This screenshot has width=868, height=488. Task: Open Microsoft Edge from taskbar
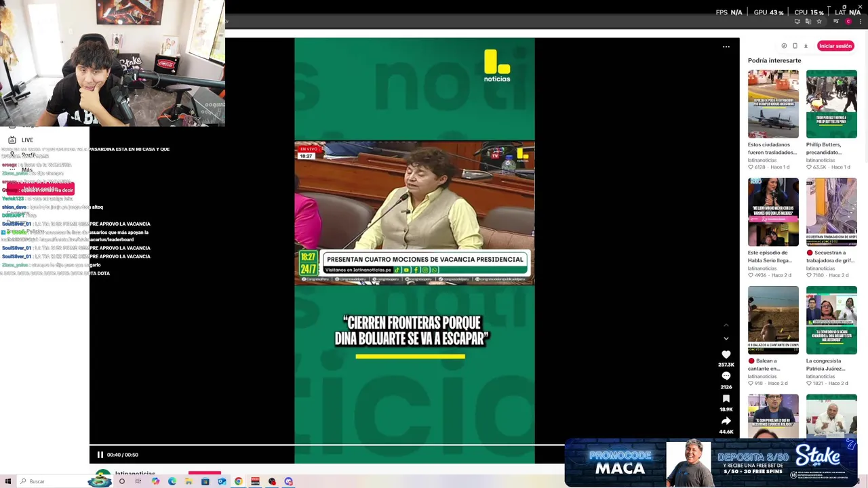click(x=172, y=481)
